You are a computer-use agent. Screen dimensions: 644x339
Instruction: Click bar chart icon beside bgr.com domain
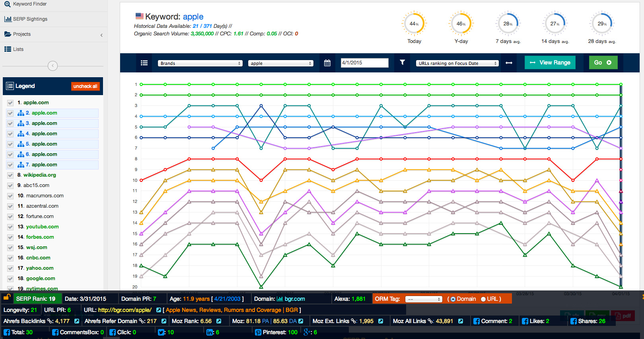[280, 299]
